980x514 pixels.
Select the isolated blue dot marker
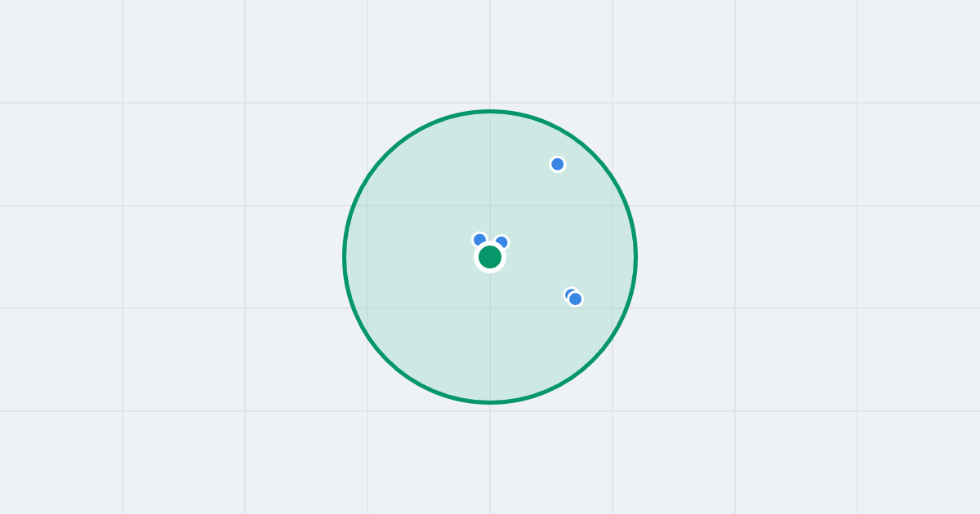(x=558, y=164)
